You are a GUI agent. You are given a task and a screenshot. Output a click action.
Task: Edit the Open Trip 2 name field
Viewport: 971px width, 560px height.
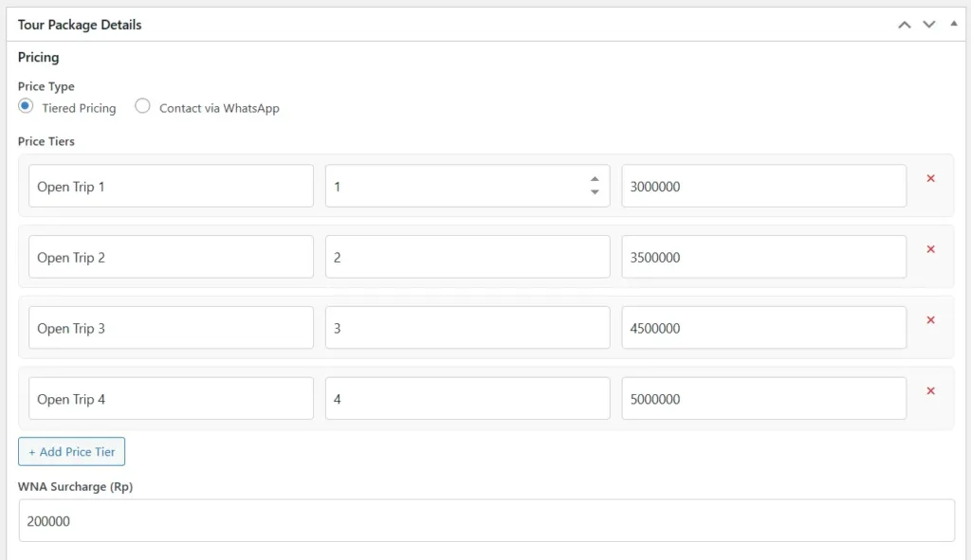(x=171, y=257)
